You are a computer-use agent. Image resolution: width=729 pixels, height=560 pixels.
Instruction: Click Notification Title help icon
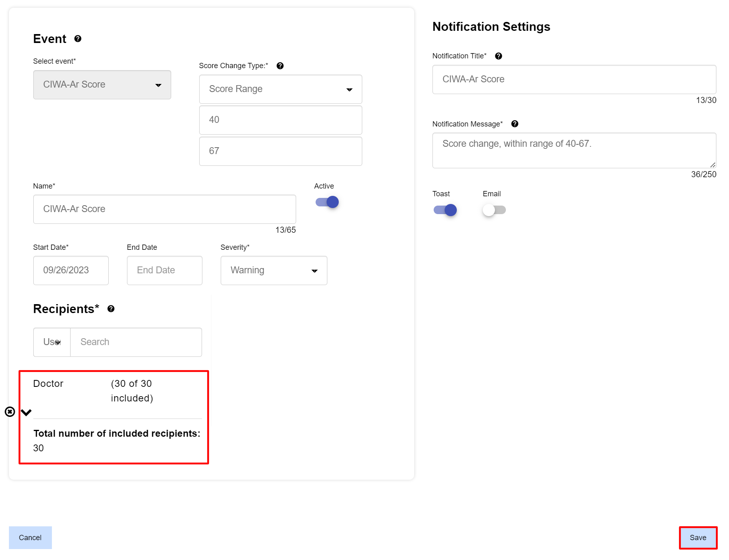pyautogui.click(x=499, y=56)
